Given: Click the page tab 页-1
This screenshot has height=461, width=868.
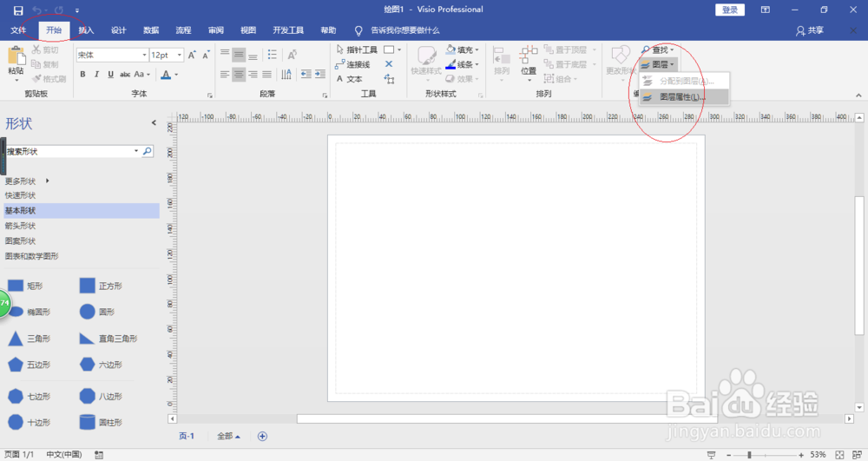Looking at the screenshot, I should tap(187, 436).
